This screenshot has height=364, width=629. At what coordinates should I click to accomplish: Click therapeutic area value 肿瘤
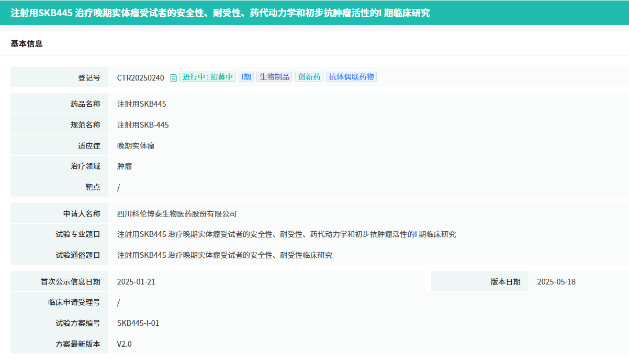[x=125, y=166]
